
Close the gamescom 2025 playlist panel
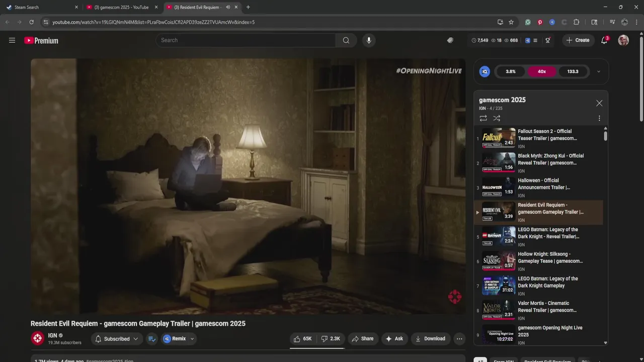599,103
